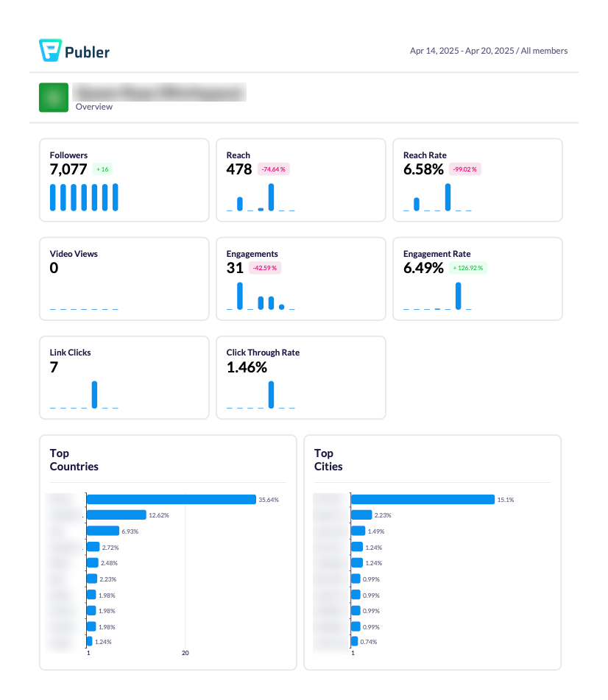Click the Overview label under the workspace name
Viewport: 608px width, 700px height.
(x=93, y=107)
